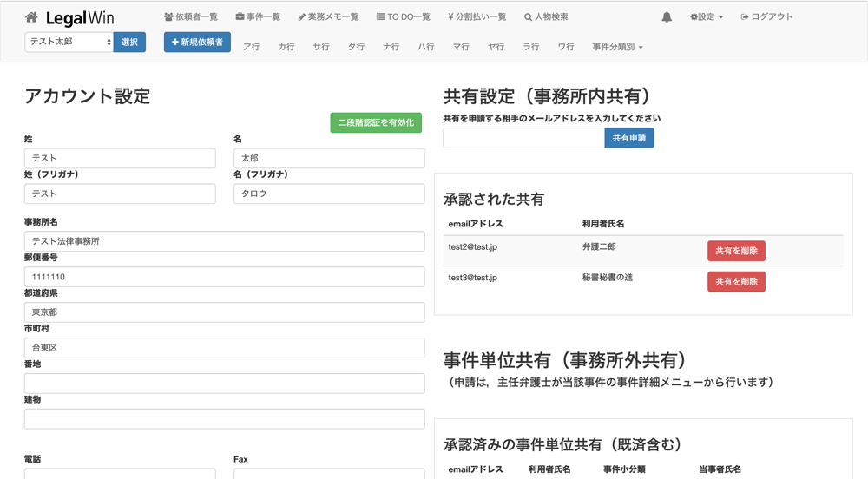868x479 pixels.
Task: Click the 事務所名 input field
Action: point(224,240)
